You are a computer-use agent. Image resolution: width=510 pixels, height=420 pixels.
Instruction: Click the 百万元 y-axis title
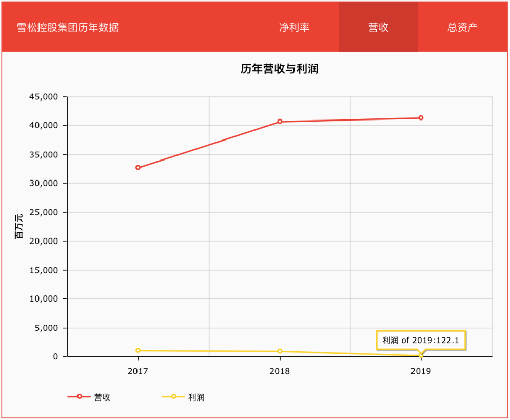[x=19, y=227]
